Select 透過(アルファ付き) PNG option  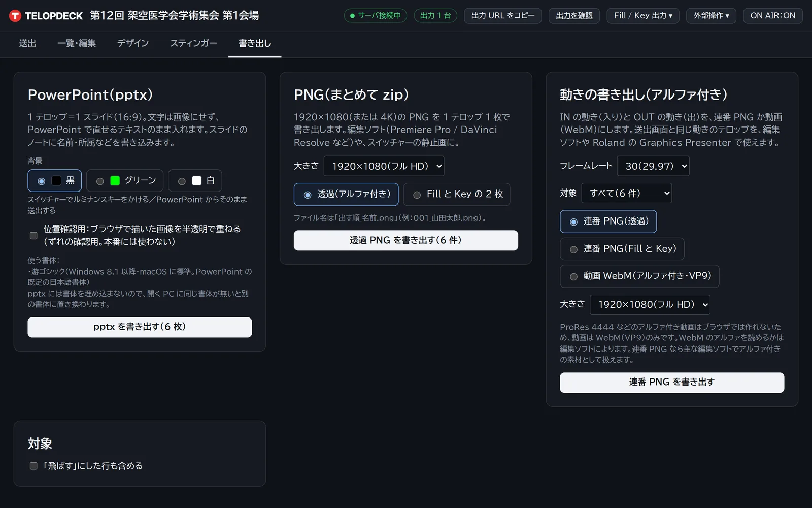click(x=346, y=195)
